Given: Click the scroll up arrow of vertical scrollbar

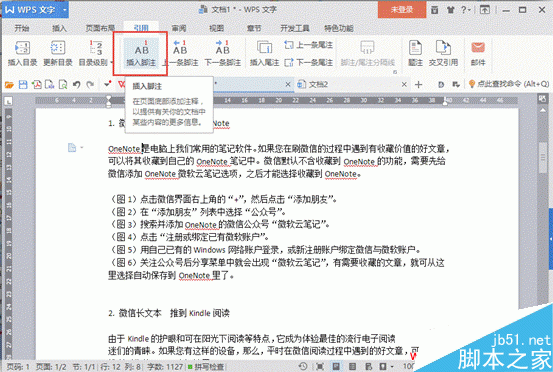Looking at the screenshot, I should tap(542, 111).
